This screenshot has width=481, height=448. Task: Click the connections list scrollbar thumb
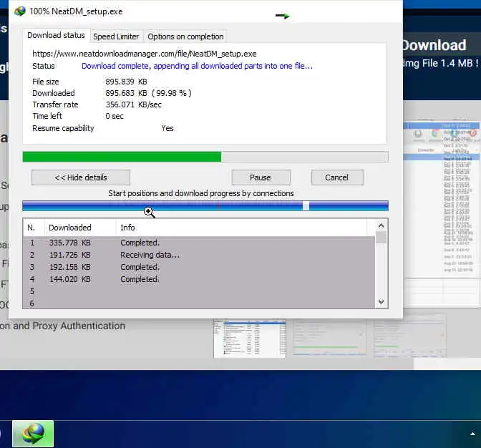tap(381, 238)
